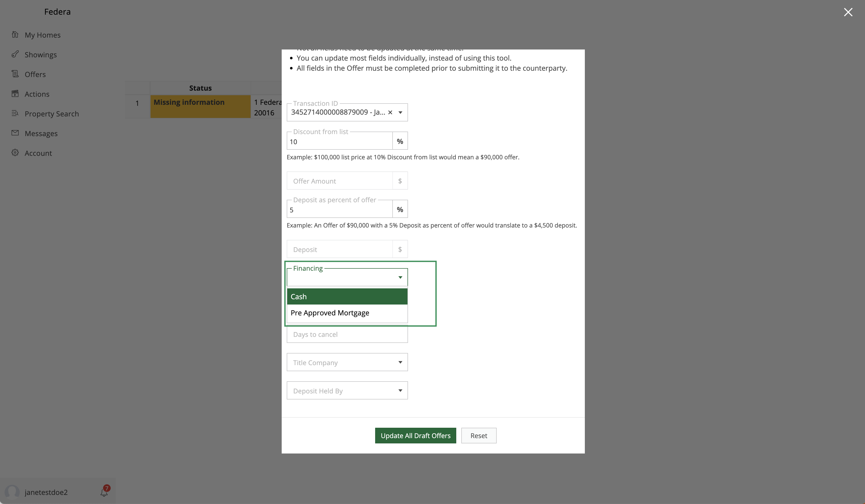Select Cash financing option

[x=347, y=296]
